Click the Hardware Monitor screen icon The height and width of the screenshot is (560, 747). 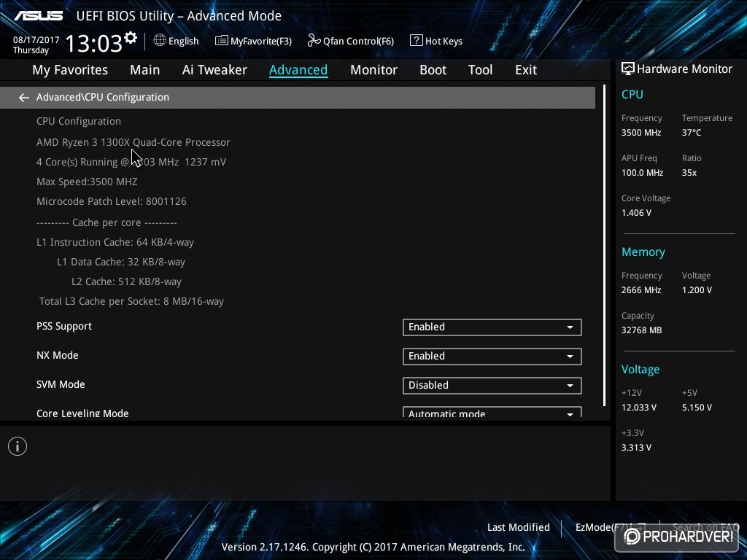point(627,69)
